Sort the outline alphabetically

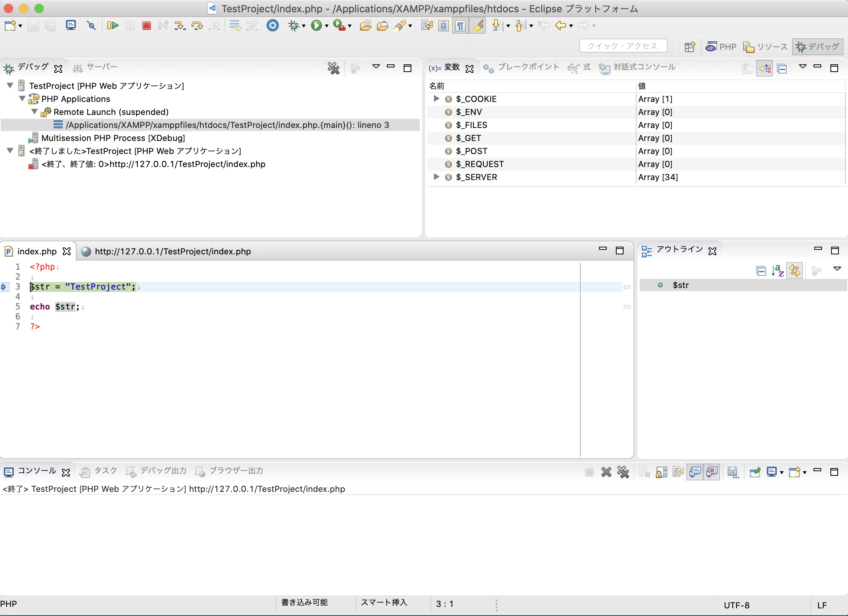(778, 270)
